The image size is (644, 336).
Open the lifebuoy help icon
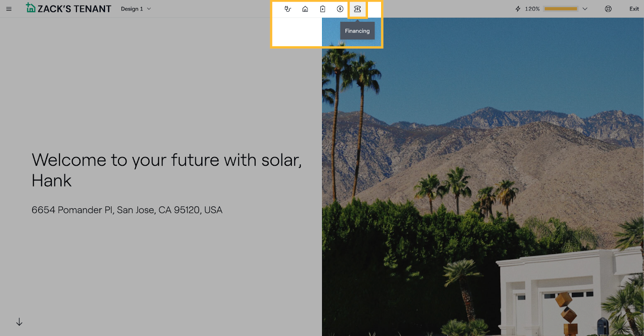pyautogui.click(x=608, y=9)
